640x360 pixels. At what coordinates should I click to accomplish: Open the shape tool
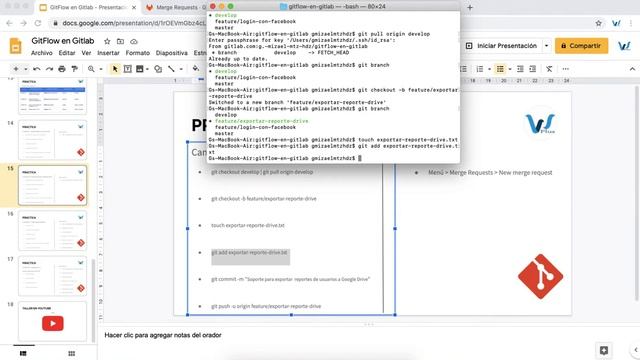158,69
